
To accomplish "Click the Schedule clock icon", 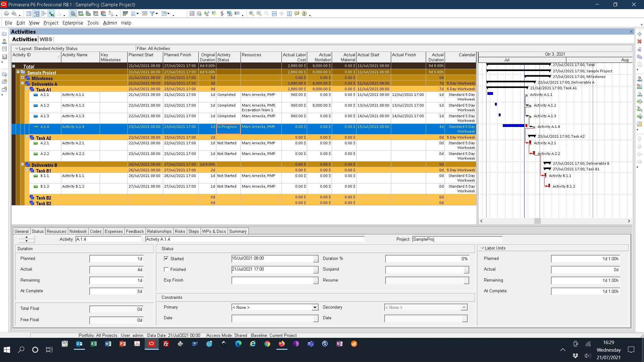I will [x=199, y=14].
